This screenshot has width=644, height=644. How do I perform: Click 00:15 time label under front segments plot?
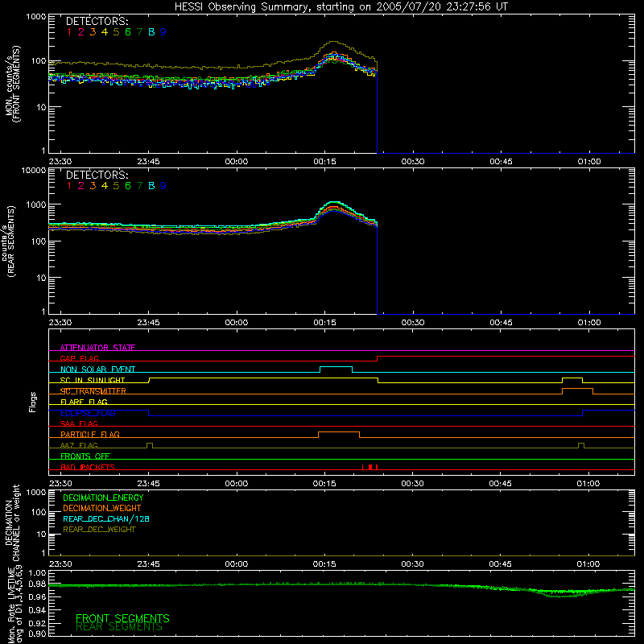point(324,162)
